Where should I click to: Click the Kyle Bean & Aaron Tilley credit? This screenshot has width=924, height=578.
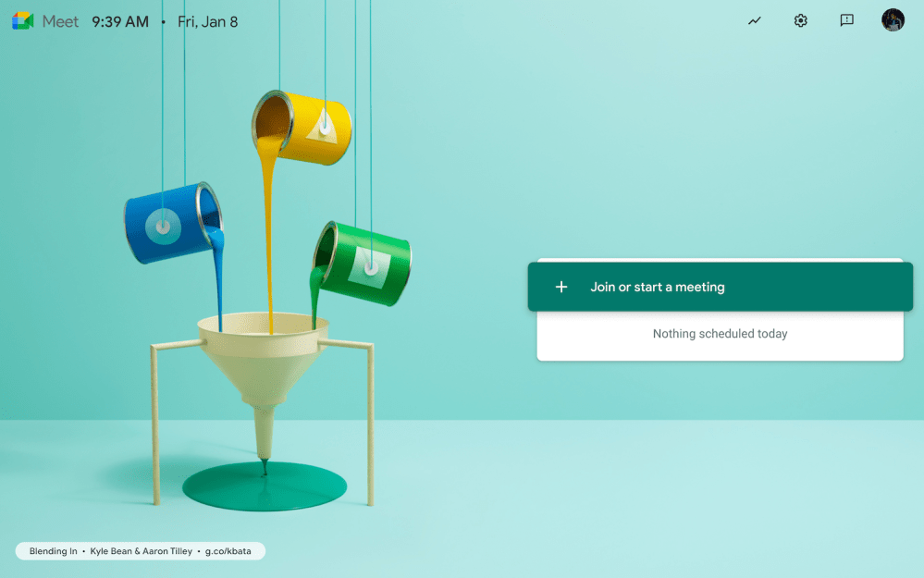click(141, 551)
